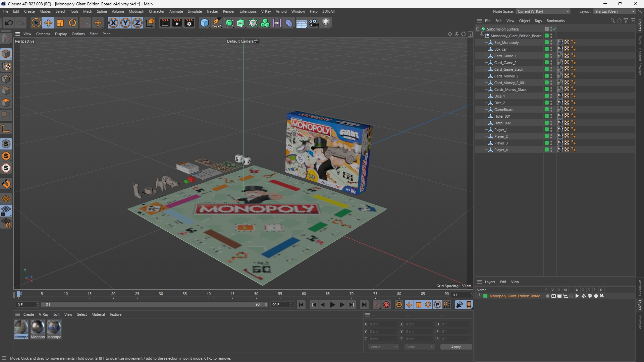Toggle Subdivision Surface enable checkmark
The width and height of the screenshot is (644, 362).
[x=555, y=29]
